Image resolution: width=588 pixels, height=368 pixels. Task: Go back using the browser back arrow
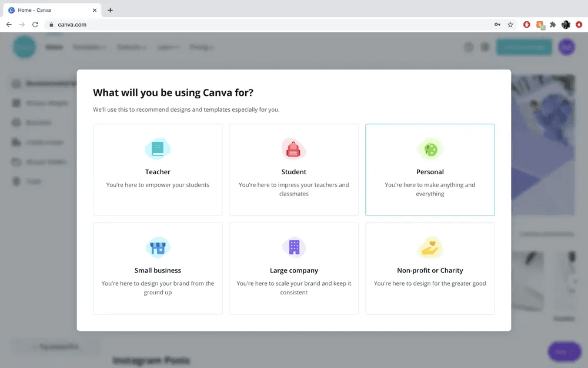[x=9, y=25]
